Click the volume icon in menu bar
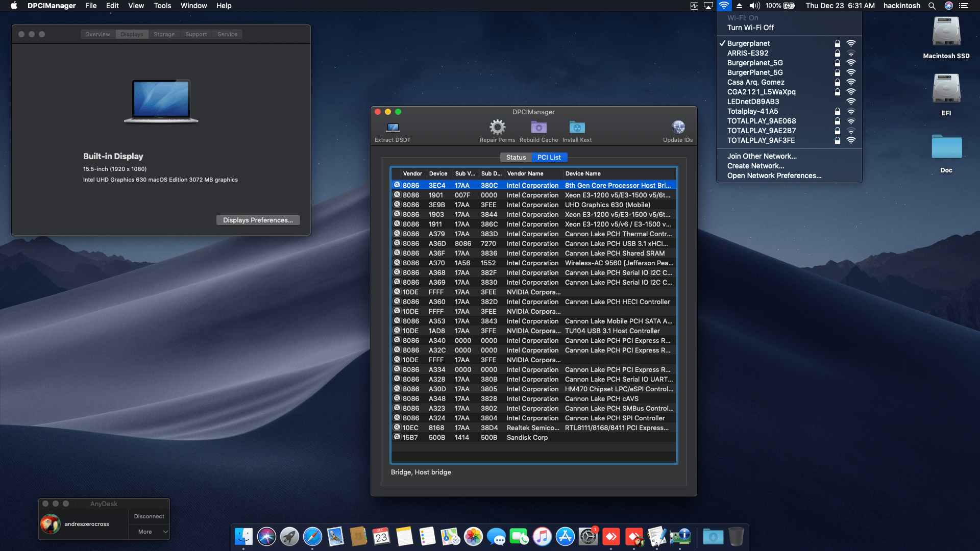Viewport: 980px width, 551px height. pos(754,6)
